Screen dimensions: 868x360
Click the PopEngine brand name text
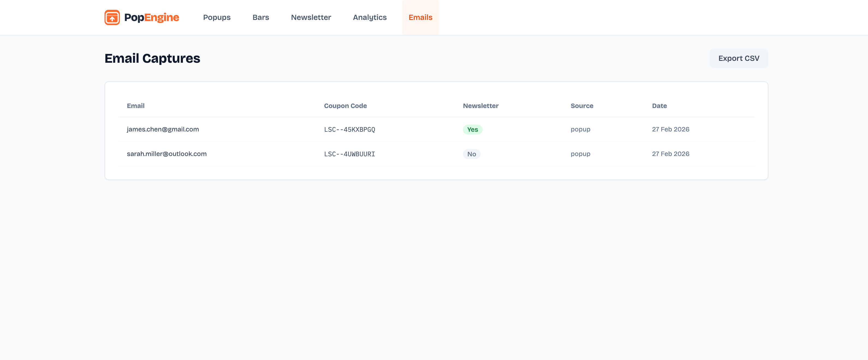click(x=152, y=17)
